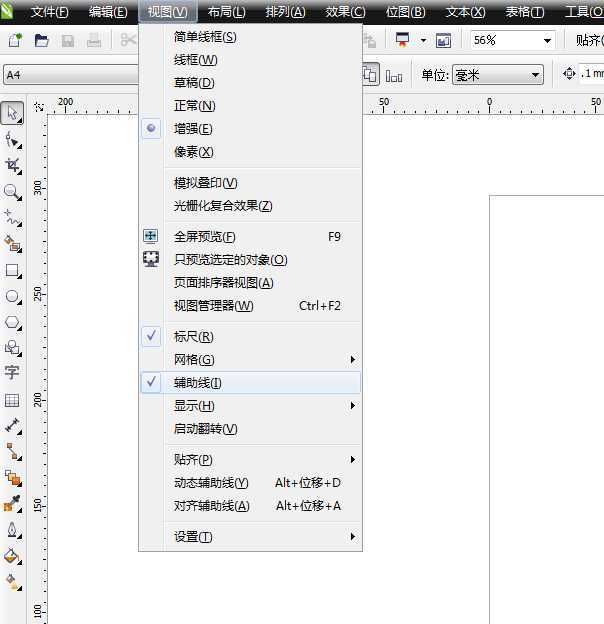This screenshot has width=604, height=624.
Task: Select the Text tool (字)
Action: click(12, 373)
